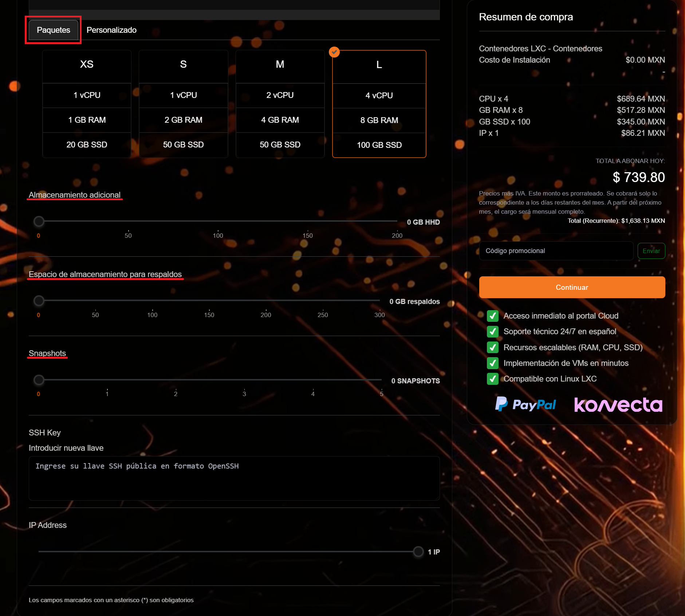Pick the M package with 2 vCPU

(280, 104)
